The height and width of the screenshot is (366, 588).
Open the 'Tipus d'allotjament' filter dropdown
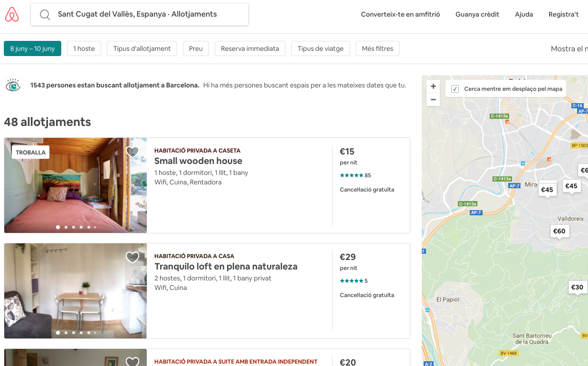click(x=142, y=48)
